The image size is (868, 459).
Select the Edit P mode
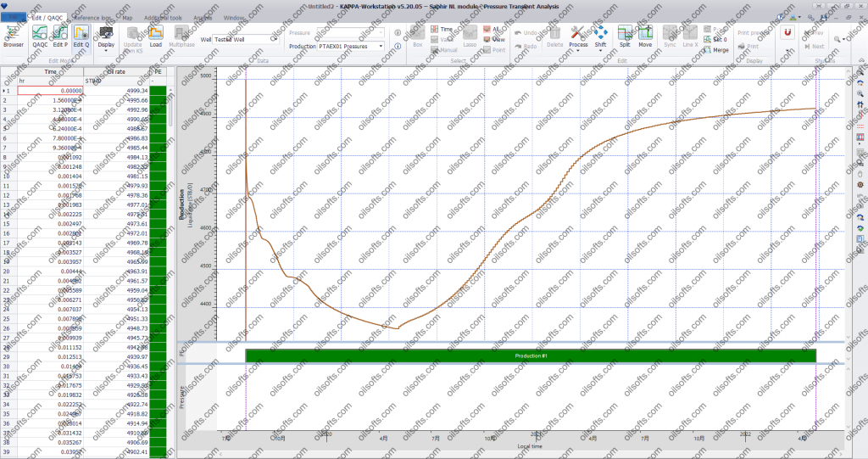[60, 37]
